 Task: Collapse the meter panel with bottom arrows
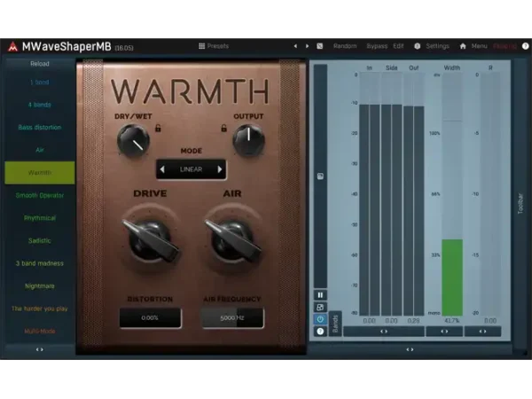pyautogui.click(x=410, y=349)
